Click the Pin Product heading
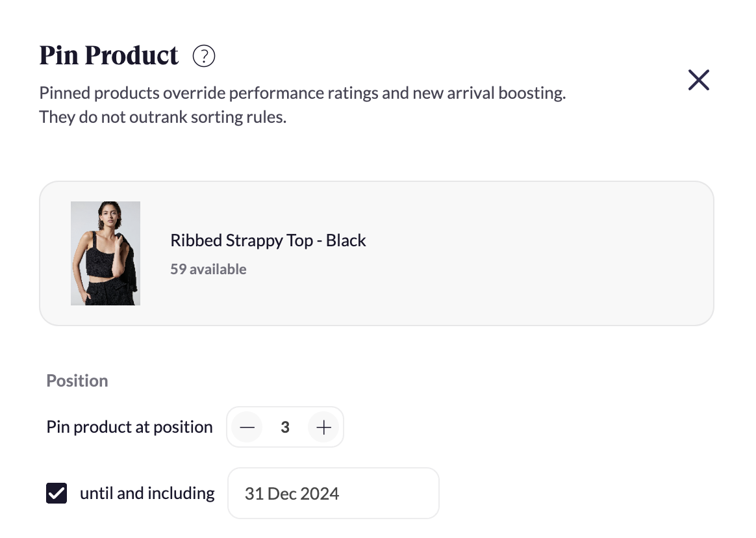The height and width of the screenshot is (538, 756). [109, 55]
